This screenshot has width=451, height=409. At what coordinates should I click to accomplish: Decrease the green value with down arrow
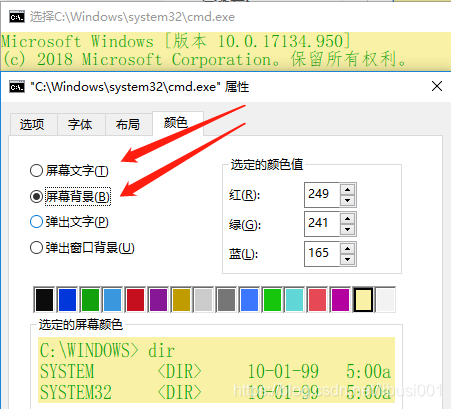(x=348, y=229)
